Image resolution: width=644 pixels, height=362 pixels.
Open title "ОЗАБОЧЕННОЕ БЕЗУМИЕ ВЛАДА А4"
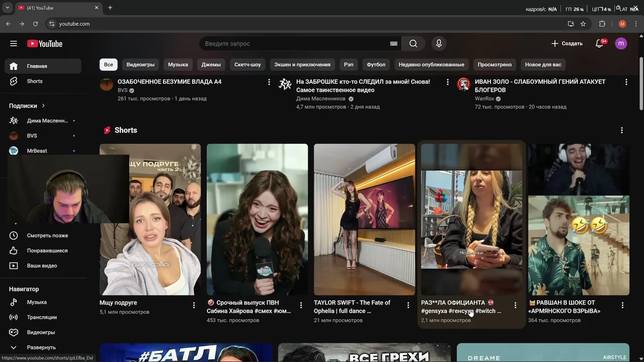(170, 81)
